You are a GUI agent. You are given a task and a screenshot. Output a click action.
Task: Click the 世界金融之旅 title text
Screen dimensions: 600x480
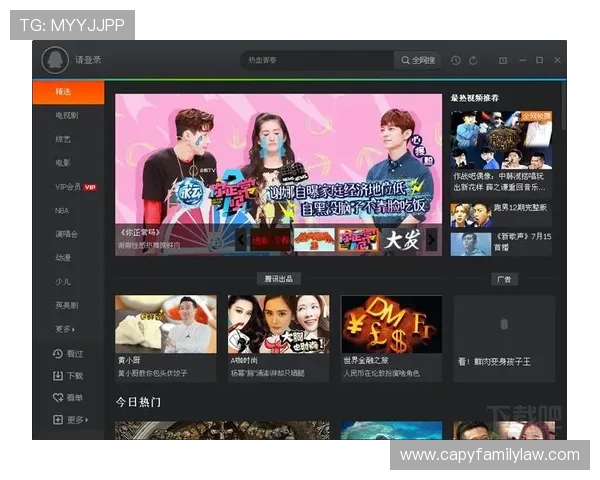pyautogui.click(x=366, y=360)
